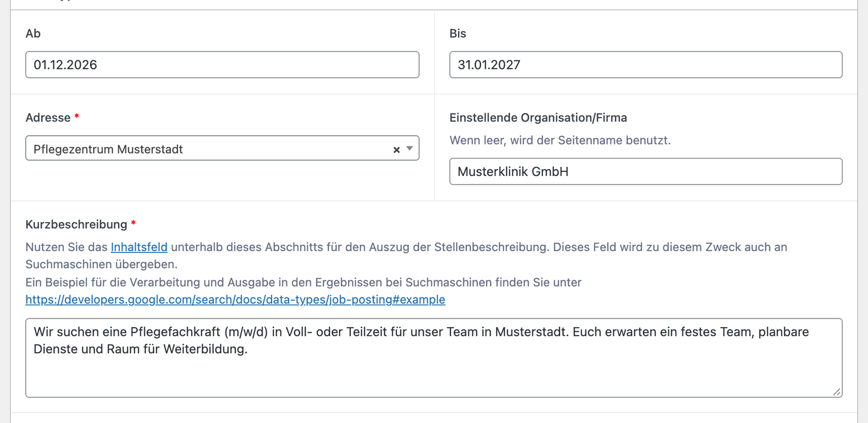
Task: Click the Bis date field
Action: pyautogui.click(x=646, y=65)
